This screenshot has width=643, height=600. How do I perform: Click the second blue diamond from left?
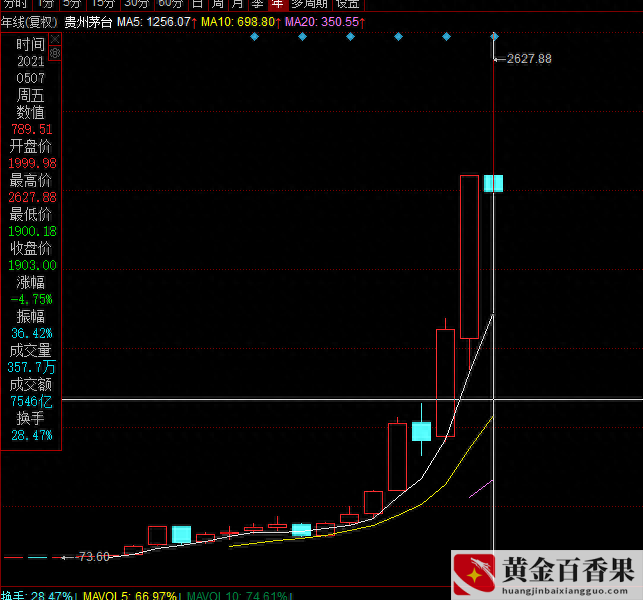[x=302, y=37]
